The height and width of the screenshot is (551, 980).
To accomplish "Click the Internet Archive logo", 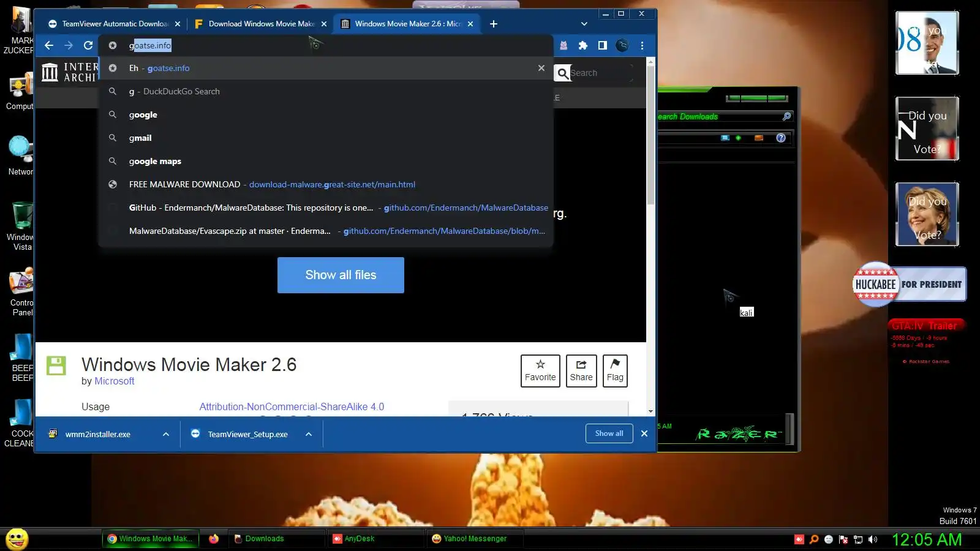I will click(x=69, y=72).
